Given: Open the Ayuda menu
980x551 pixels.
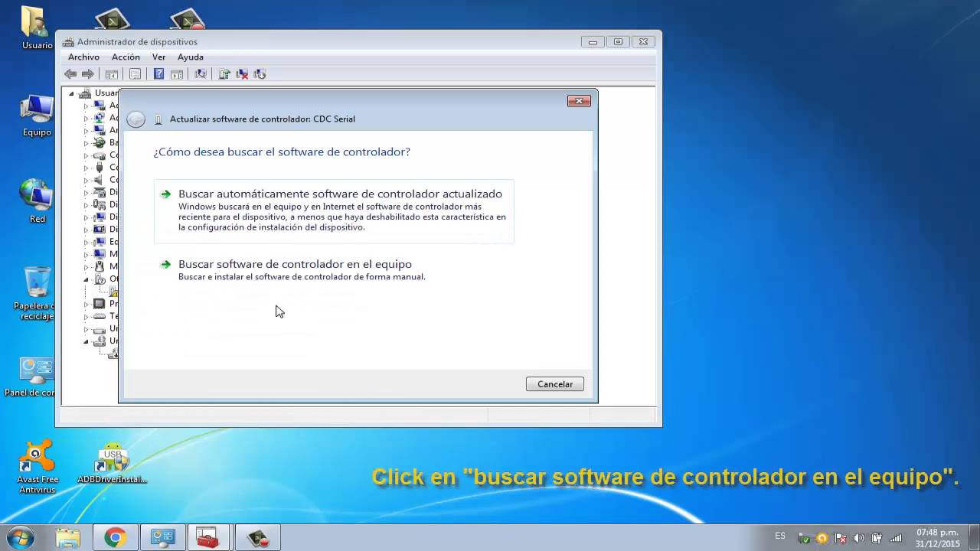Looking at the screenshot, I should pyautogui.click(x=191, y=57).
